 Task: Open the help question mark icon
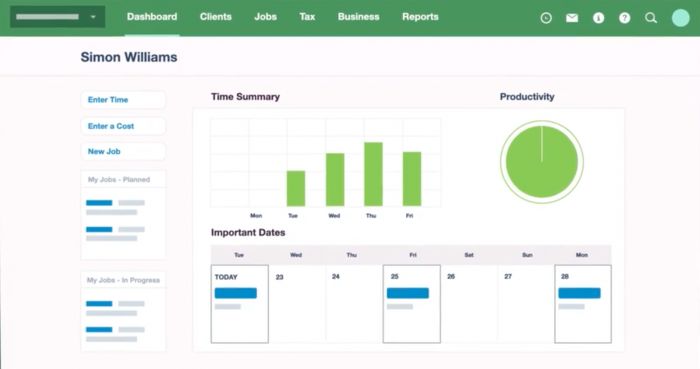pos(625,18)
